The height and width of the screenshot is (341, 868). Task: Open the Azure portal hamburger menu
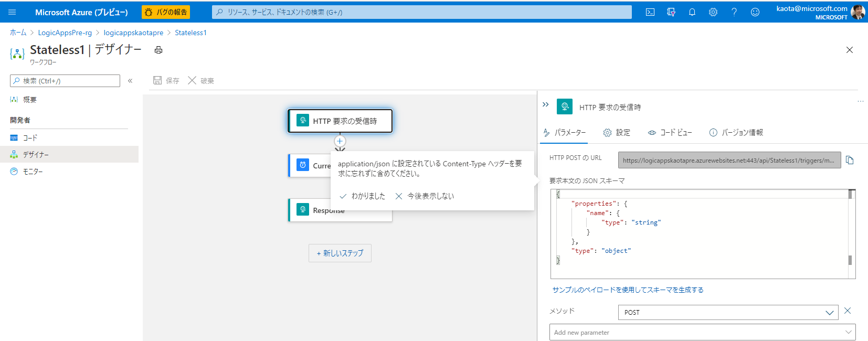pos(12,12)
